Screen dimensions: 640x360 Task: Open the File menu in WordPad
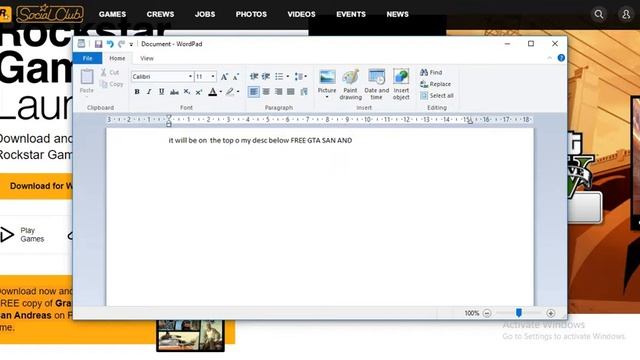coord(87,58)
